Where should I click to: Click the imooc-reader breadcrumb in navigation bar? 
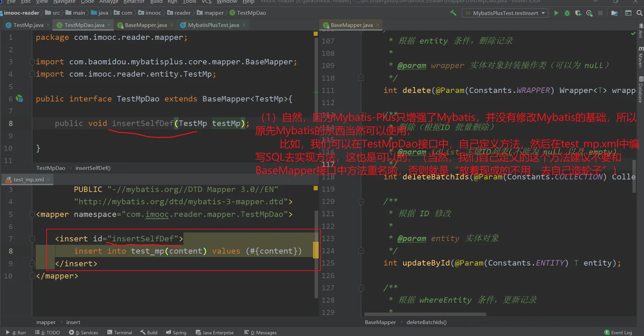pos(21,13)
